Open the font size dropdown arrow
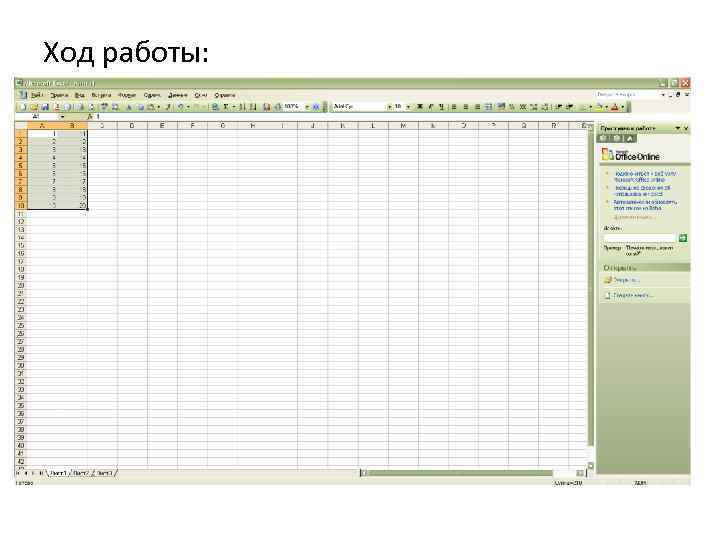 tap(409, 107)
